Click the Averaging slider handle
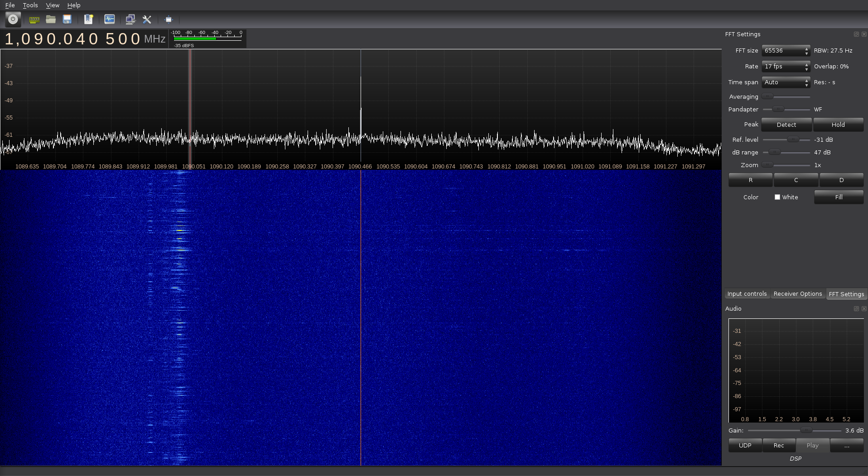The height and width of the screenshot is (476, 868). pos(767,96)
